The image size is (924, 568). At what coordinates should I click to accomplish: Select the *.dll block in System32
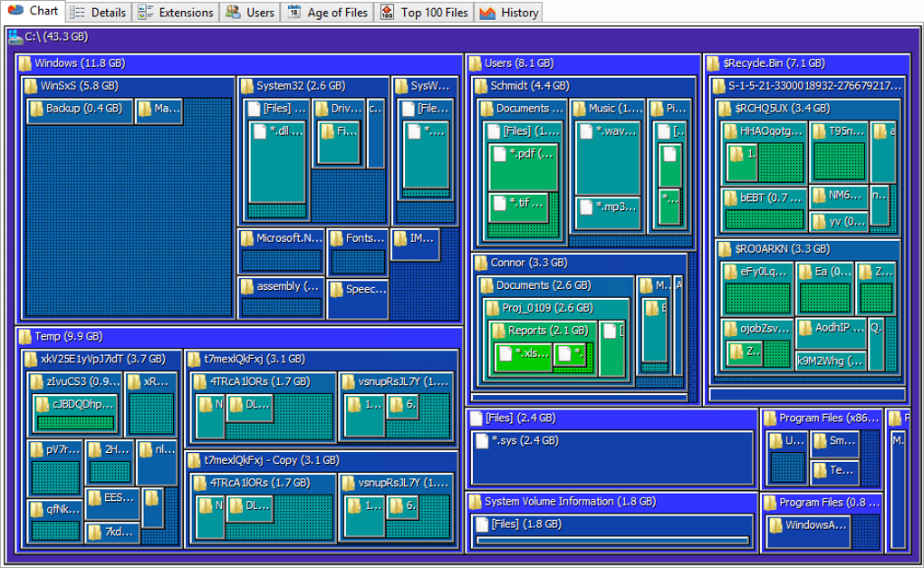[277, 161]
